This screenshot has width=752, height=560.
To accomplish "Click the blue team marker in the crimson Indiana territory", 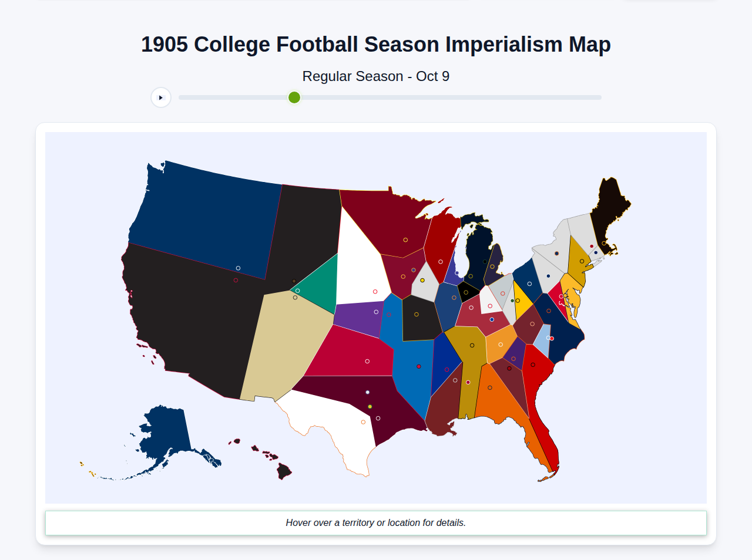I will click(x=492, y=319).
